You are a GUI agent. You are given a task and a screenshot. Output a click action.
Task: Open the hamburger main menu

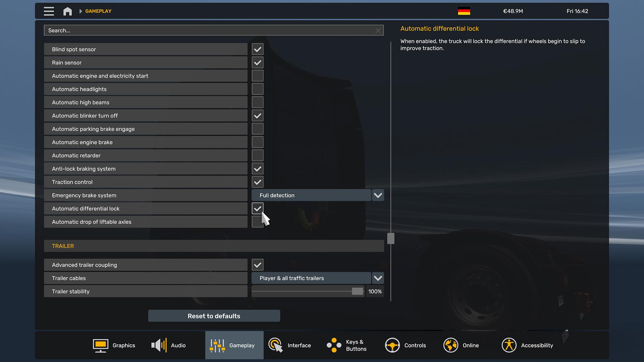[x=49, y=11]
